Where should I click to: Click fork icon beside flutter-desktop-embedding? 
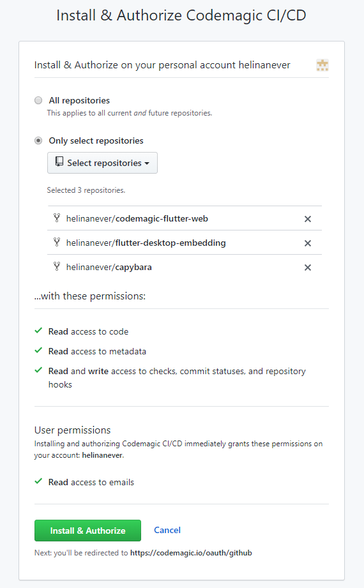click(57, 242)
